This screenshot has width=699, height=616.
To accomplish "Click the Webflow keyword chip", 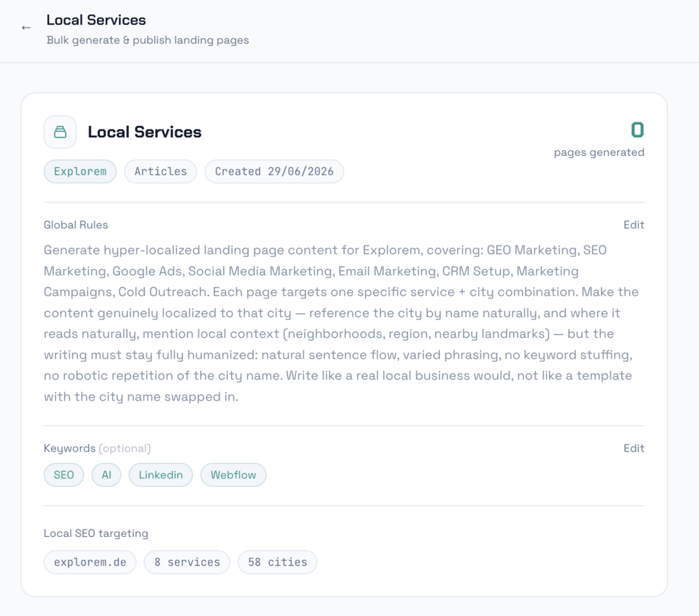I will [x=233, y=475].
